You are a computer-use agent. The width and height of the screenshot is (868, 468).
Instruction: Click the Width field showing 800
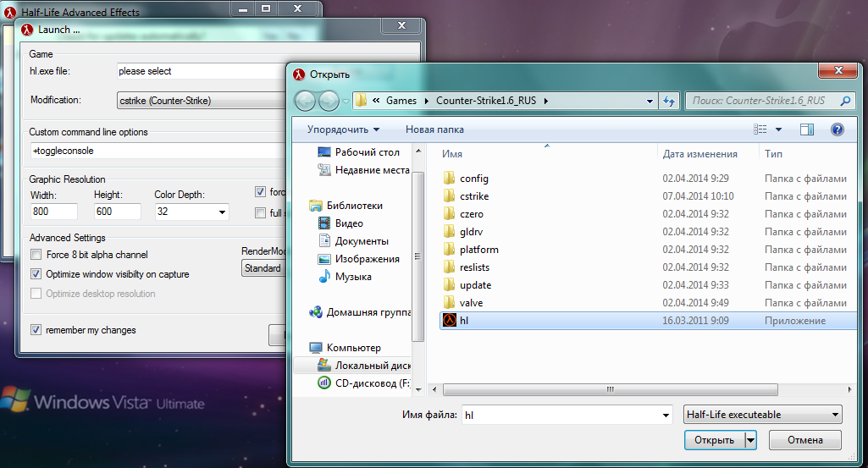click(53, 212)
